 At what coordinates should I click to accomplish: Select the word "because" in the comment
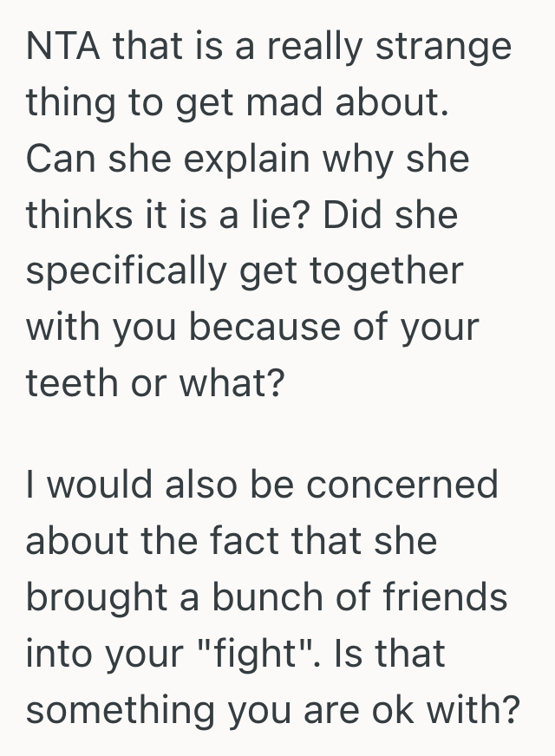click(x=260, y=326)
